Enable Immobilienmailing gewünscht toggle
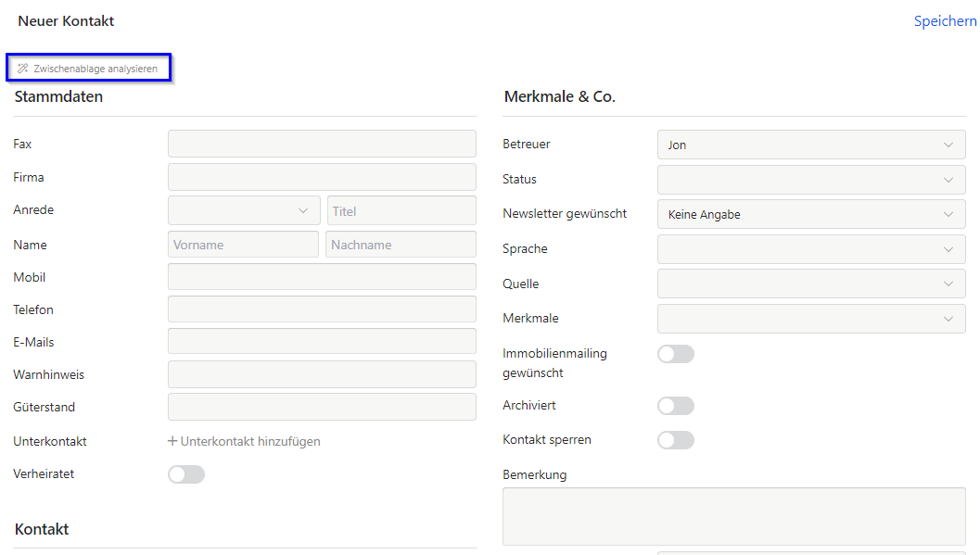The image size is (980, 555). tap(675, 354)
